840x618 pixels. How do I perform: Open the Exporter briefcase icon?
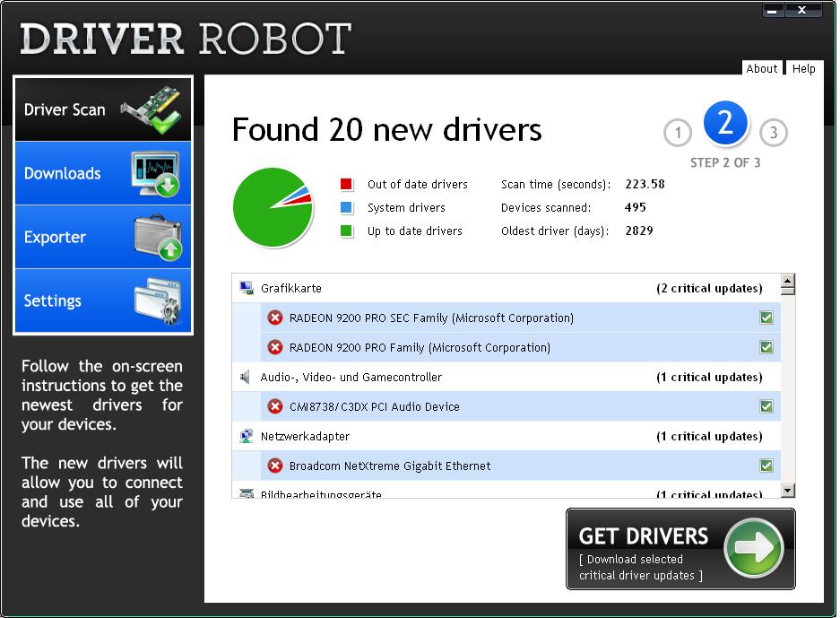pyautogui.click(x=158, y=238)
